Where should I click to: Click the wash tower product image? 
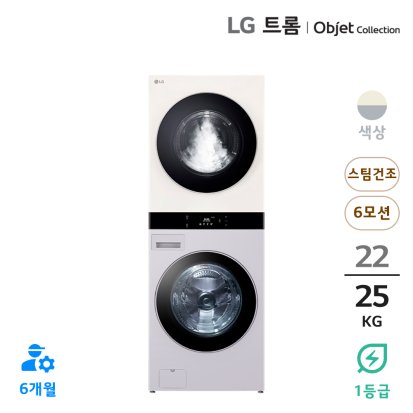pyautogui.click(x=206, y=234)
